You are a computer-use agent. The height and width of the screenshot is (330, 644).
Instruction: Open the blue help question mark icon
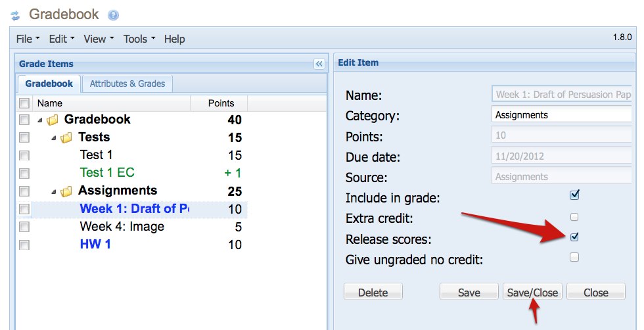[113, 15]
